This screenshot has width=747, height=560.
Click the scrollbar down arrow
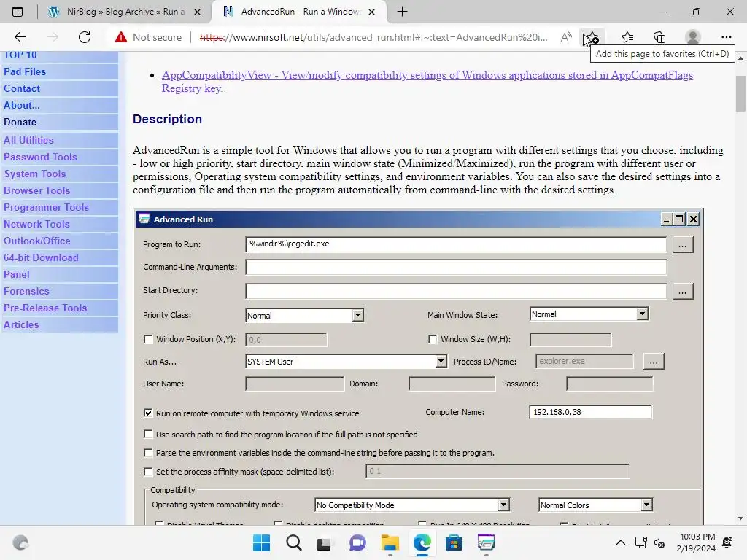tap(740, 518)
